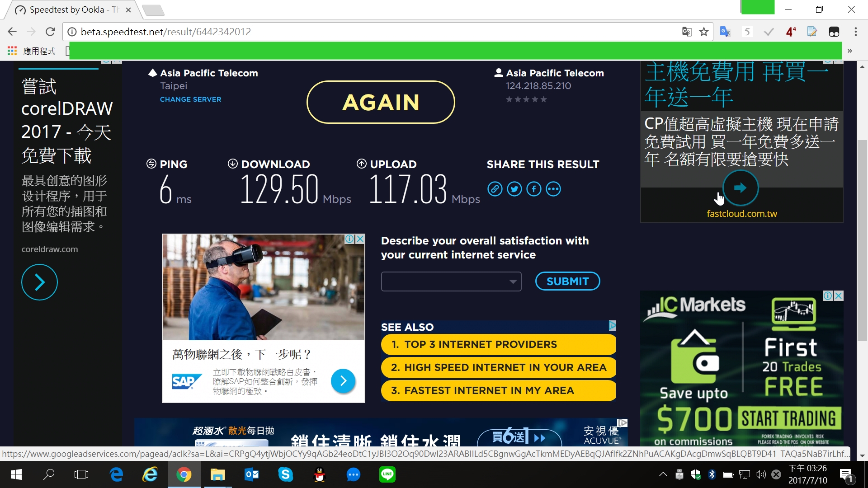Open AdChoices icon in SEE ALSO box
Screen dimensions: 868x488
point(612,325)
